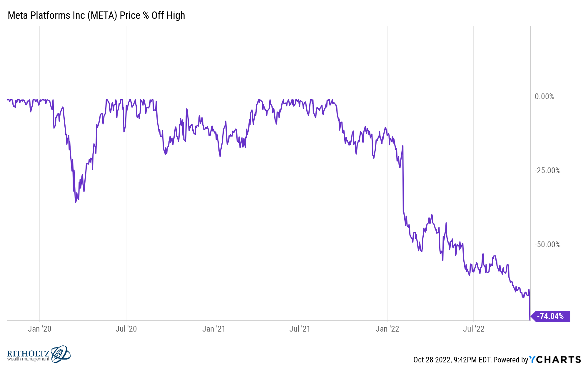Screen dimensions: 588x368
Task: Click the Oct 28 2022 timestamp text
Action: [452, 360]
